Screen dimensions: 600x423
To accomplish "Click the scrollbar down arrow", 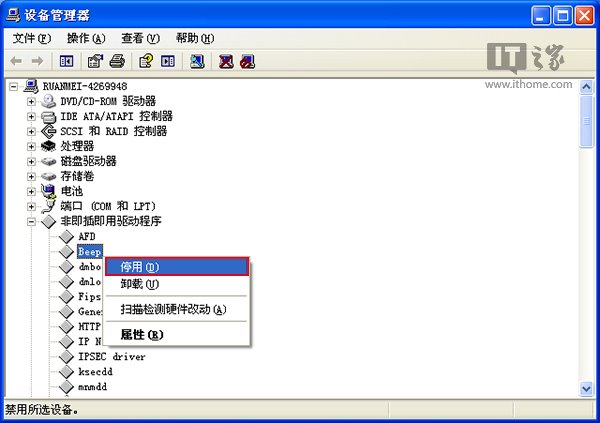I will [x=586, y=389].
